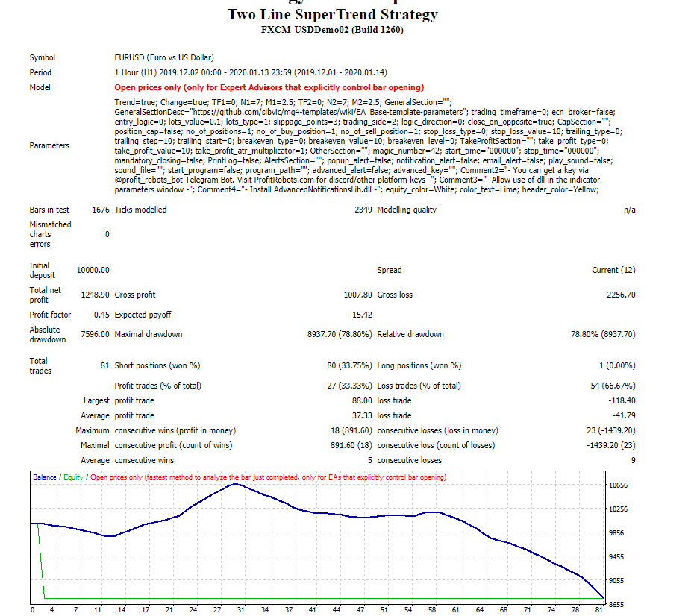Click the Average consecutive wins value 5

click(369, 460)
